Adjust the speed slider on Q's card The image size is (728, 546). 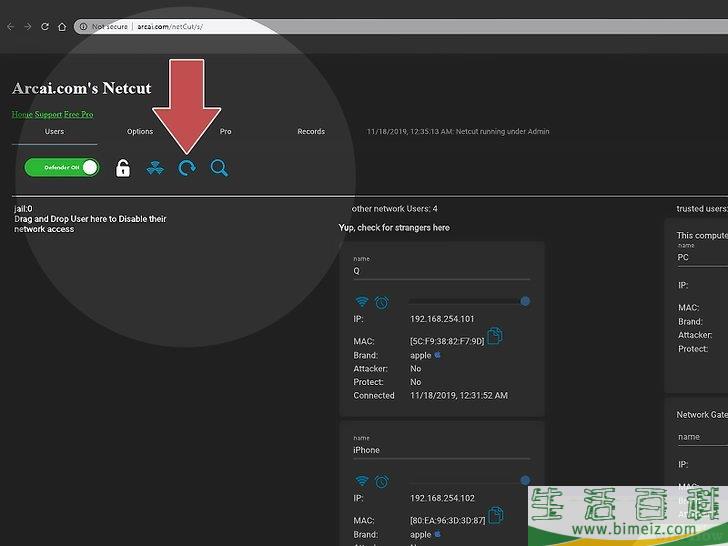tap(469, 301)
